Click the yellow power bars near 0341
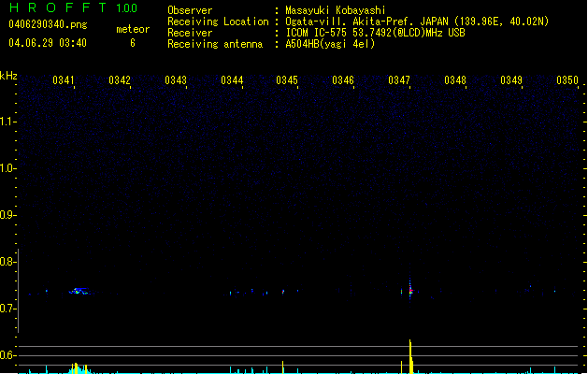 coord(79,368)
